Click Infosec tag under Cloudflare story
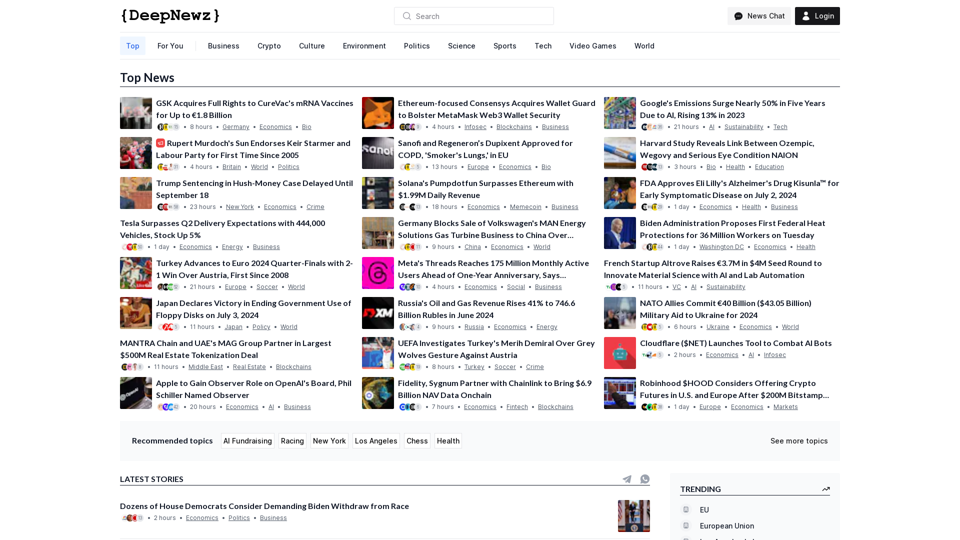 [x=774, y=354]
